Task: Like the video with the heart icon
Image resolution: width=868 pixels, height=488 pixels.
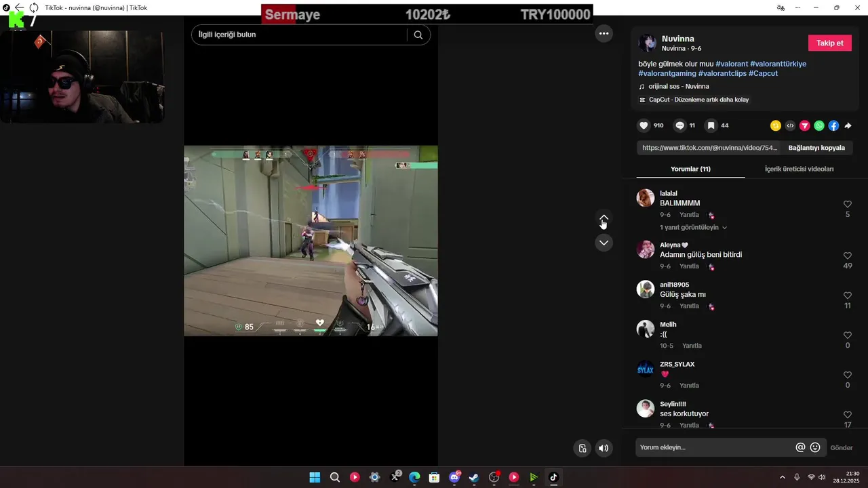Action: (644, 125)
